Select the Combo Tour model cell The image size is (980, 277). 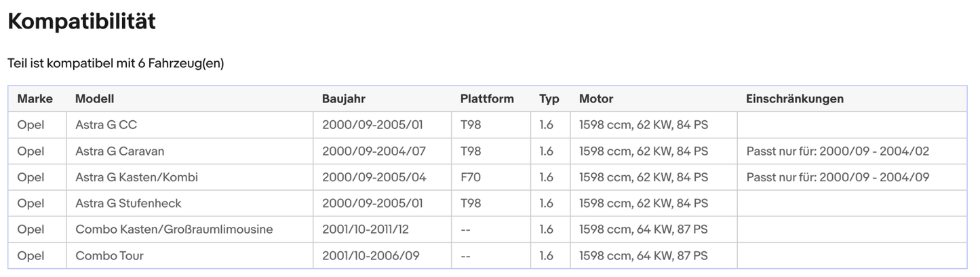109,256
